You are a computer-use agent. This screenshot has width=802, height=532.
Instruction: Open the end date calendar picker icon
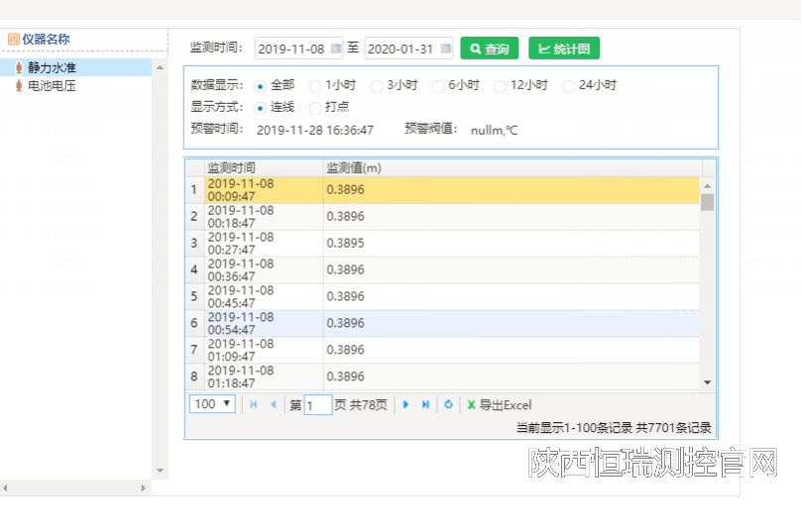[x=446, y=49]
